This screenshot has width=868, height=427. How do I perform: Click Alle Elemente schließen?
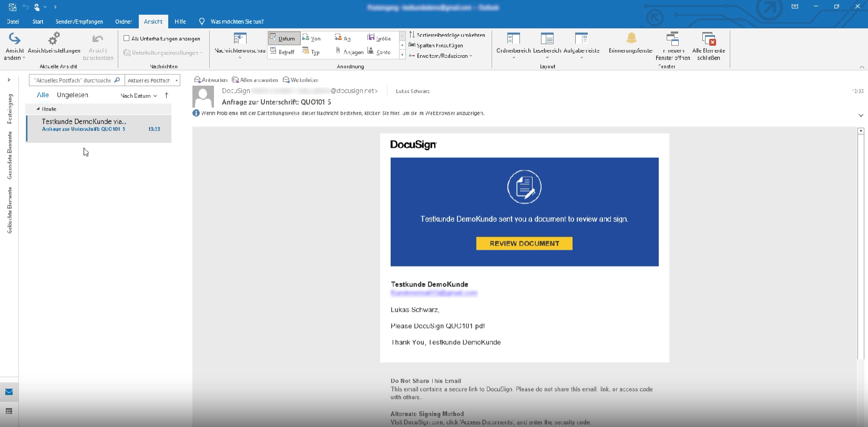[x=709, y=46]
